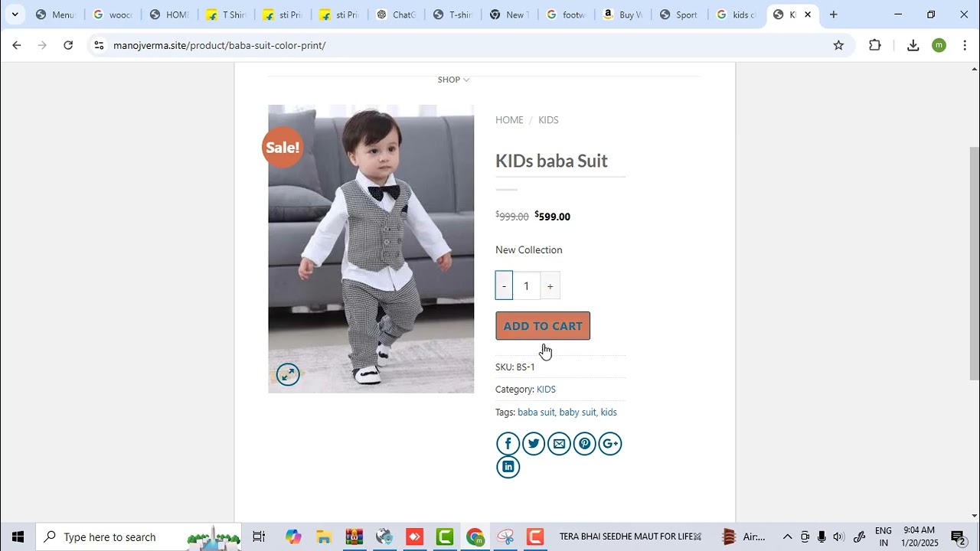Switch to the kids c Google tab

pyautogui.click(x=735, y=15)
